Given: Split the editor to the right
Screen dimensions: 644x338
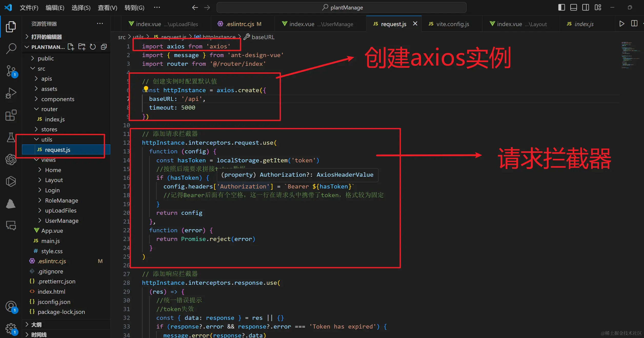Looking at the screenshot, I should pos(634,24).
